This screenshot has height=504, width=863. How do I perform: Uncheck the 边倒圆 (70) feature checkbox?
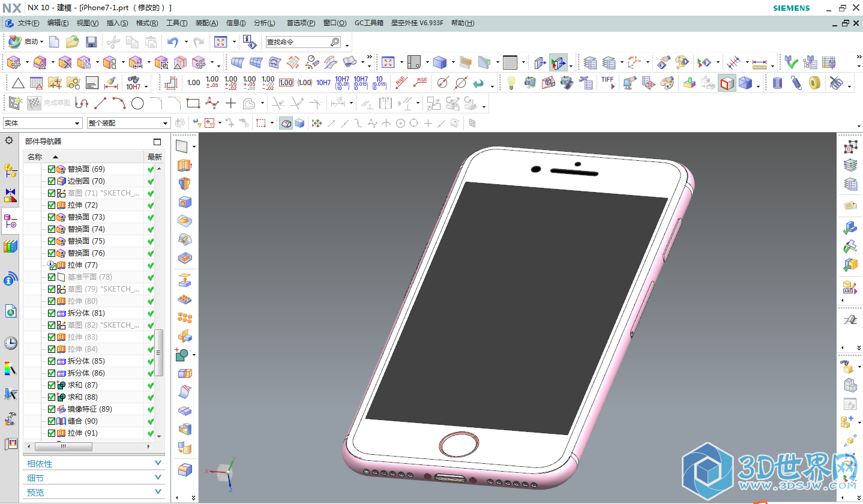(x=51, y=181)
